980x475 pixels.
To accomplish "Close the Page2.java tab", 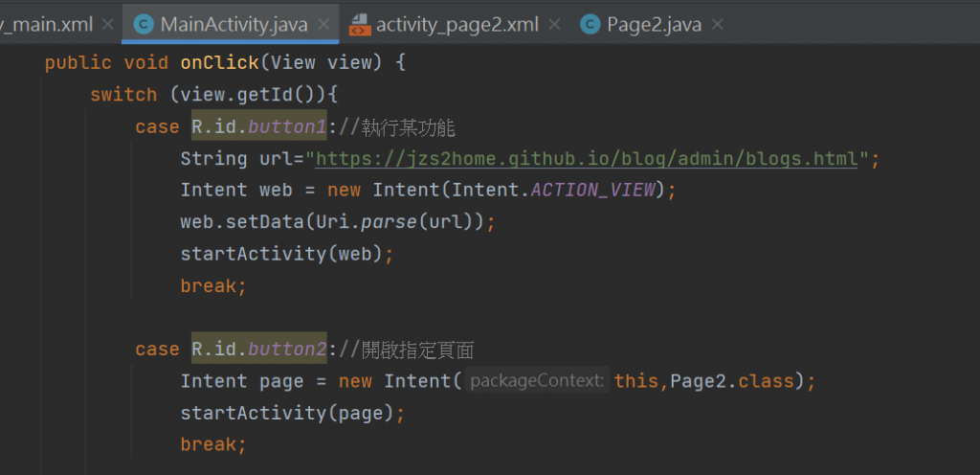I will (718, 25).
